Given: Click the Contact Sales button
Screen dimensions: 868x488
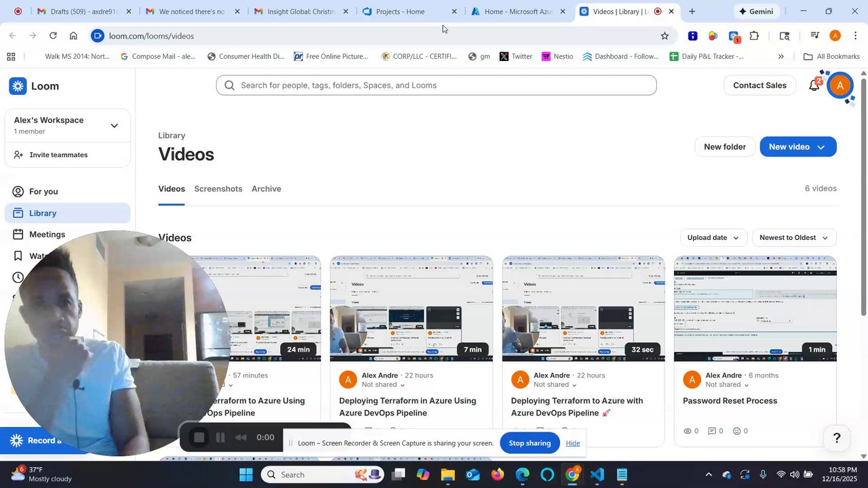Looking at the screenshot, I should [759, 85].
